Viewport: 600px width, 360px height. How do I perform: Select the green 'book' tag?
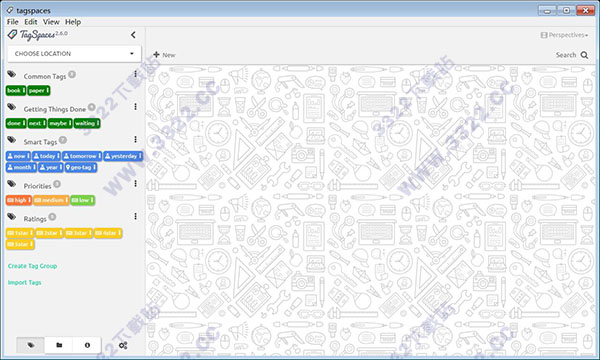[16, 91]
